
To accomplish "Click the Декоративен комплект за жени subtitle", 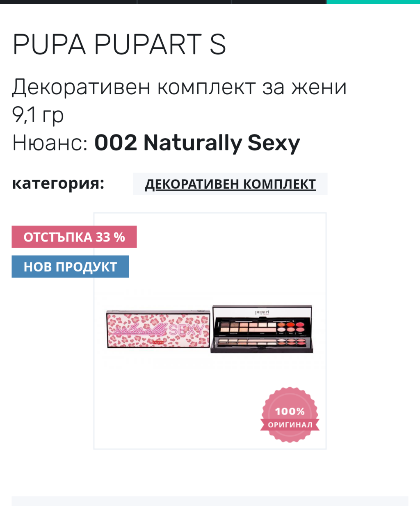I will point(180,87).
